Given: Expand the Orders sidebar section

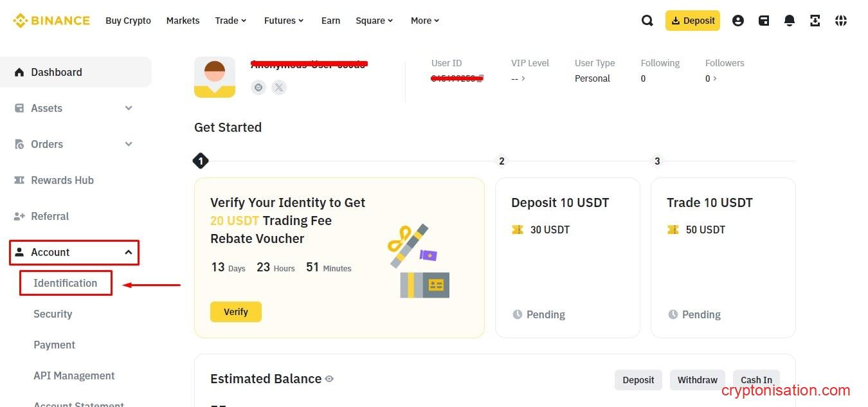Looking at the screenshot, I should click(x=129, y=144).
